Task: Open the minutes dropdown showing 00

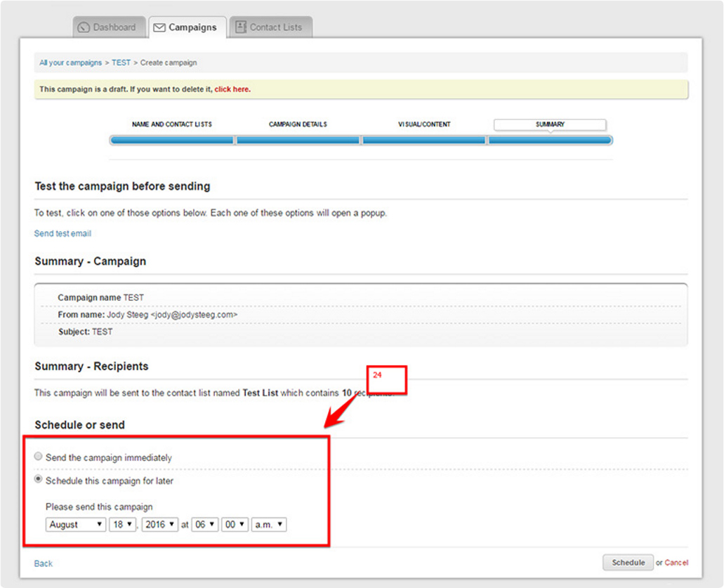Action: pyautogui.click(x=235, y=524)
